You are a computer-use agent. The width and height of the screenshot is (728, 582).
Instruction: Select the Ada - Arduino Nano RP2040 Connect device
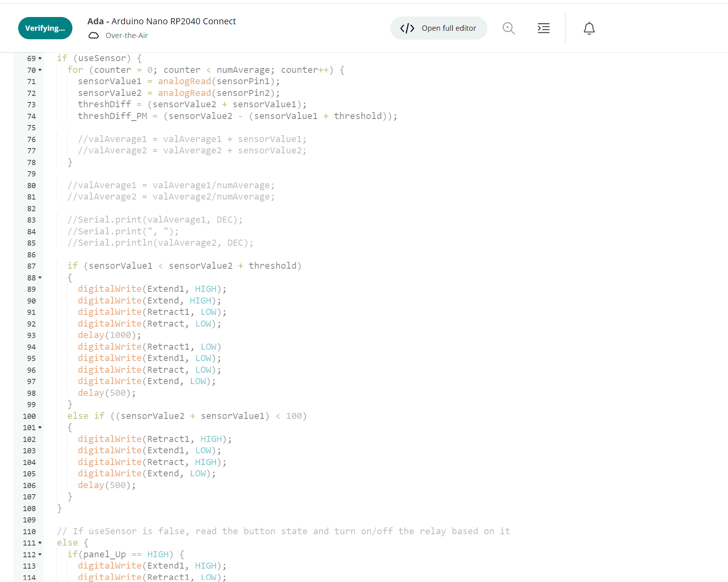[161, 21]
